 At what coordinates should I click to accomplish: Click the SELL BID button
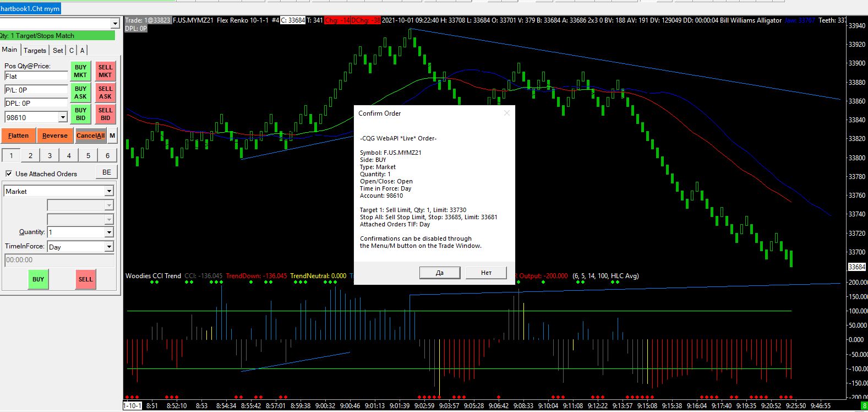105,114
